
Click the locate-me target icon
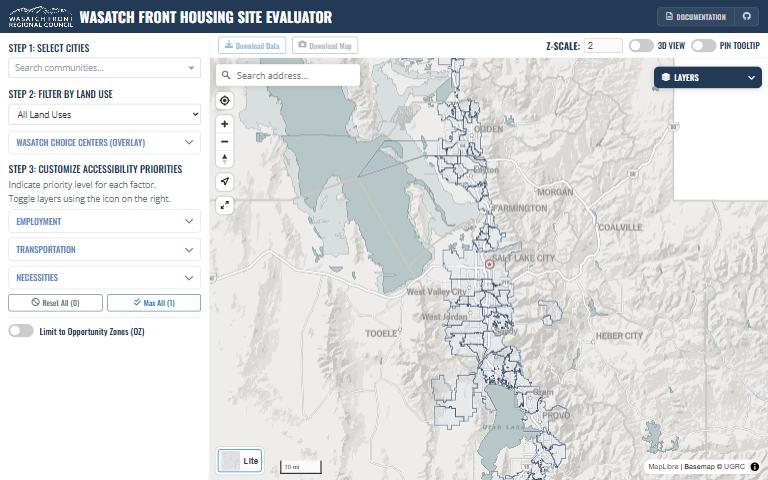pos(225,100)
